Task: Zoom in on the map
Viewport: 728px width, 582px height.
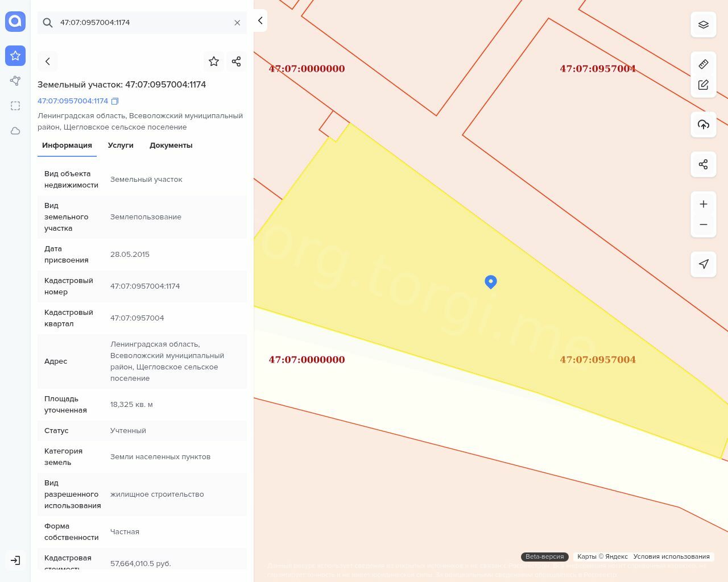Action: [703, 204]
